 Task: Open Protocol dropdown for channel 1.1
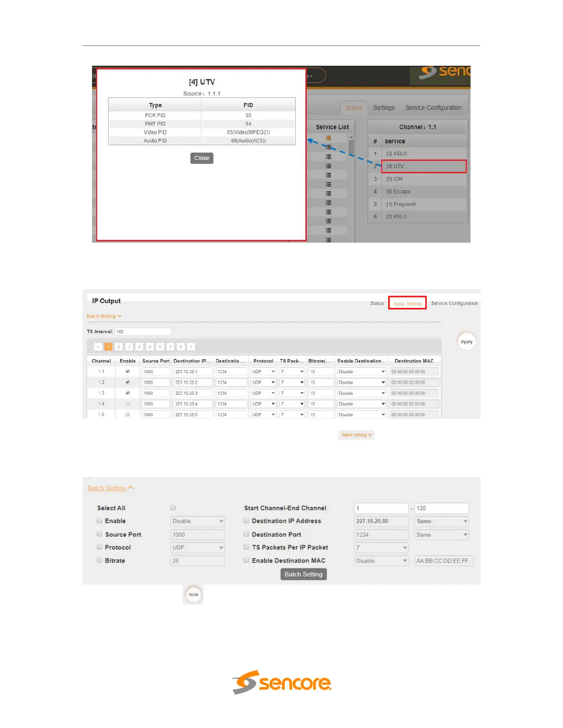tap(264, 371)
